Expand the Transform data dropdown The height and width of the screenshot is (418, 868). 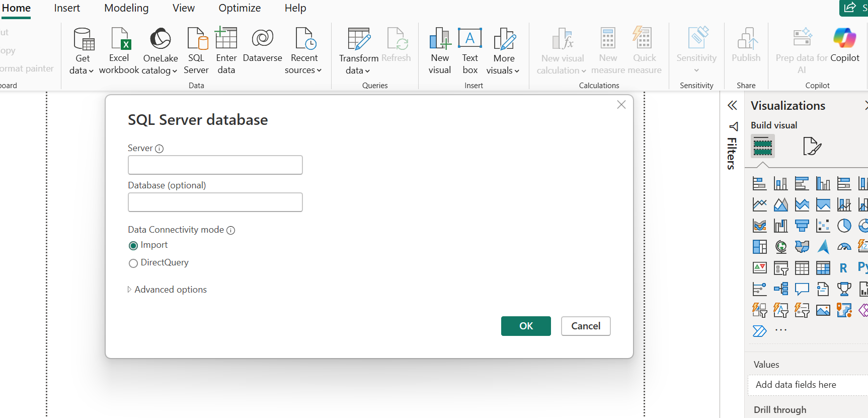[x=358, y=71]
